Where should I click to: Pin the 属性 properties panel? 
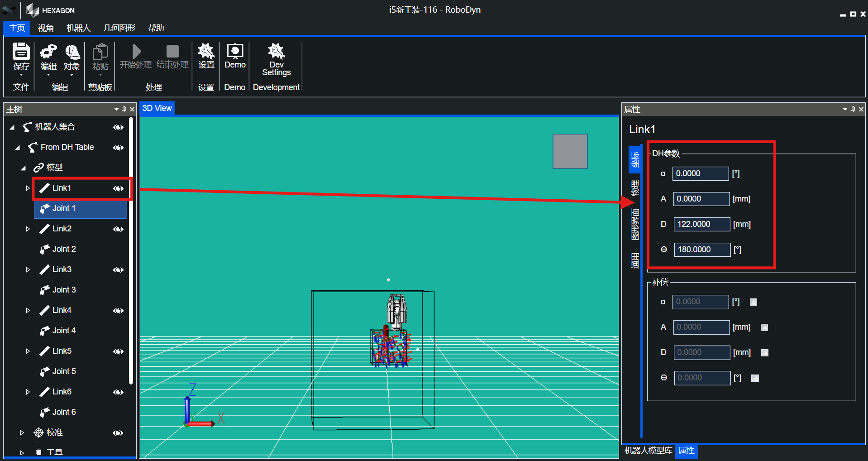(853, 109)
